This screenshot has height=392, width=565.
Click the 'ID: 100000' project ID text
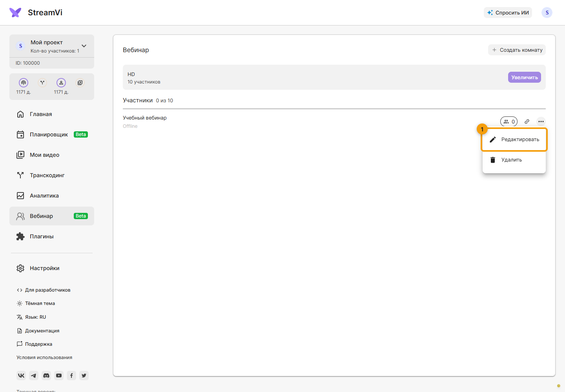[x=28, y=63]
